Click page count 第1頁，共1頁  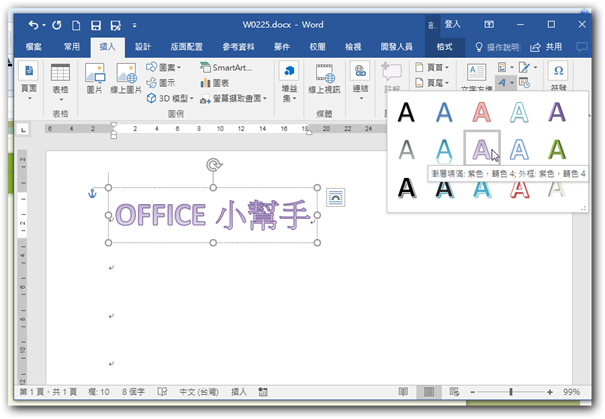(48, 392)
